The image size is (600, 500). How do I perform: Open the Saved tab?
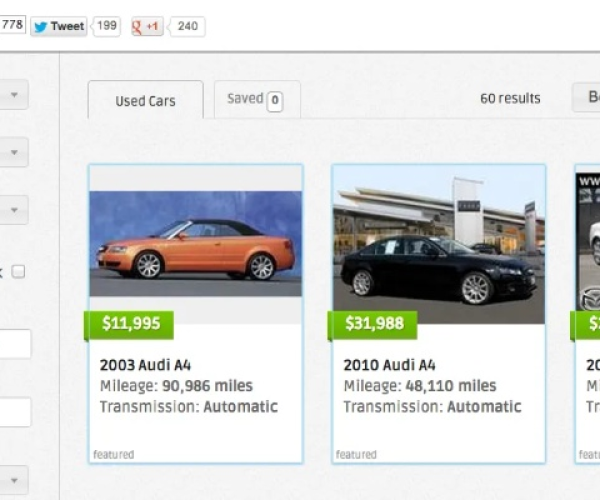tap(257, 99)
